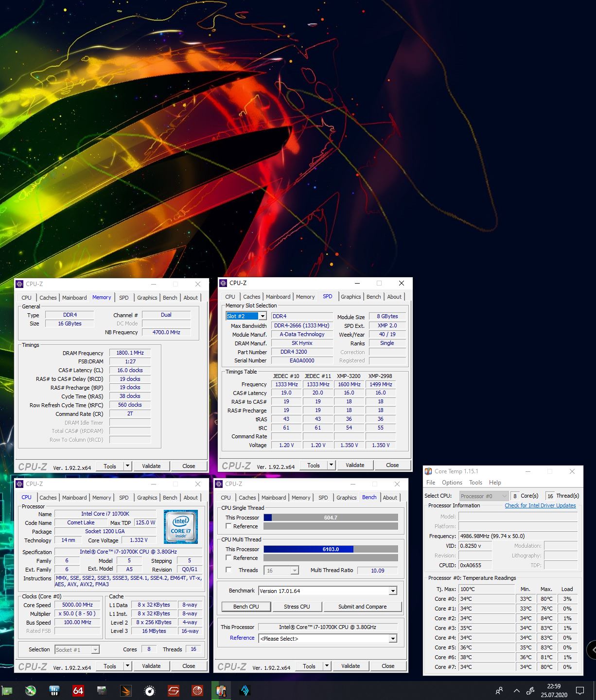
Task: Open the Slot #2 memory slot dropdown
Action: [x=246, y=316]
